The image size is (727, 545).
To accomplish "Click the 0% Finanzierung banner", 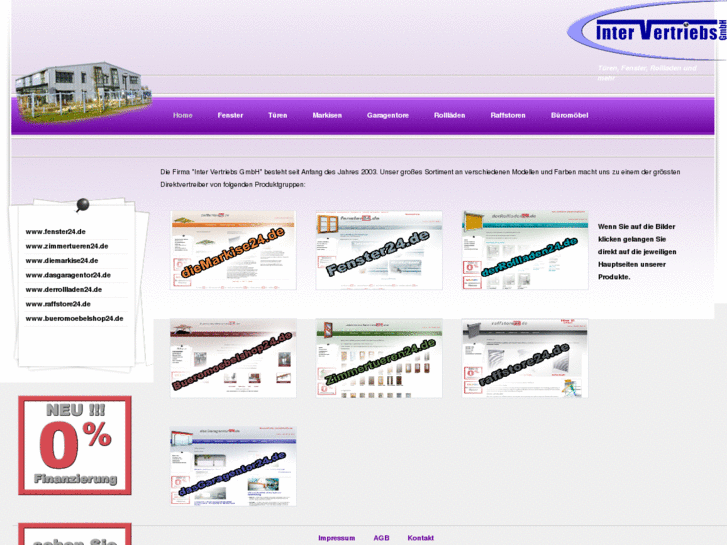I will [x=75, y=445].
